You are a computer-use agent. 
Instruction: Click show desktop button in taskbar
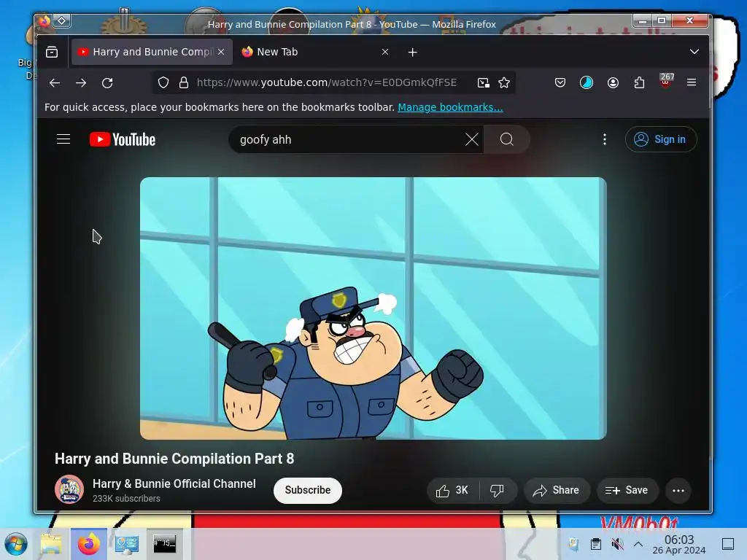tap(728, 544)
